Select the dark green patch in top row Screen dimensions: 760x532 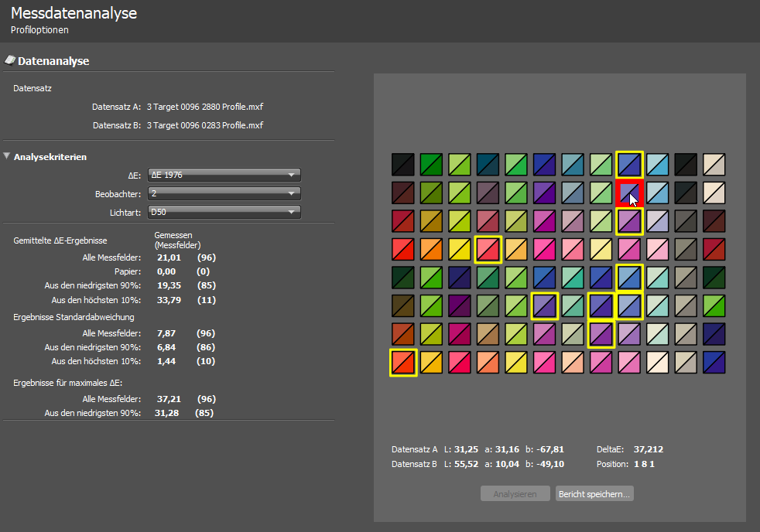pos(431,164)
